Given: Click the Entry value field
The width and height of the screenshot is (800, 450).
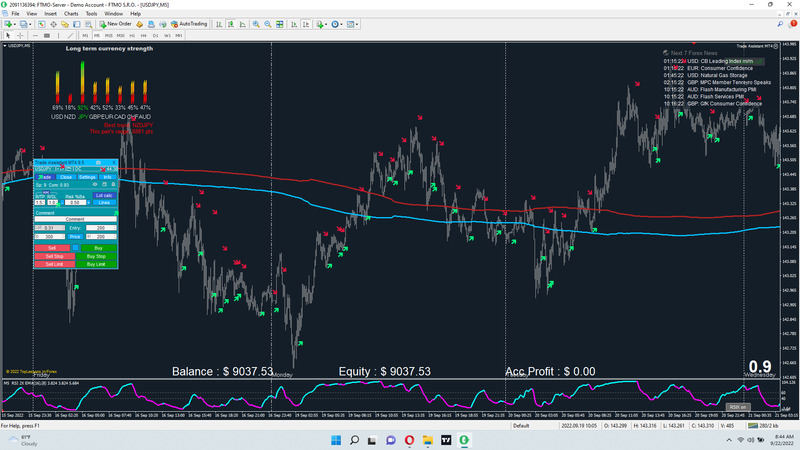Looking at the screenshot, I should (x=101, y=228).
